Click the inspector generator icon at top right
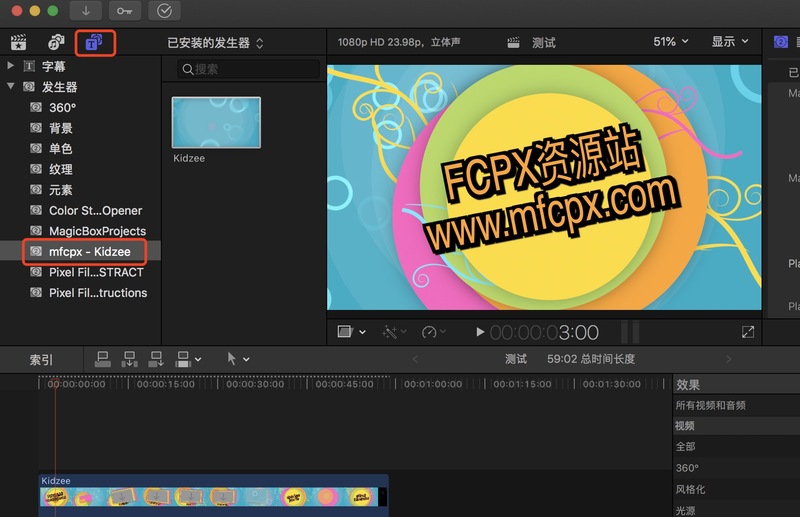 [x=781, y=42]
